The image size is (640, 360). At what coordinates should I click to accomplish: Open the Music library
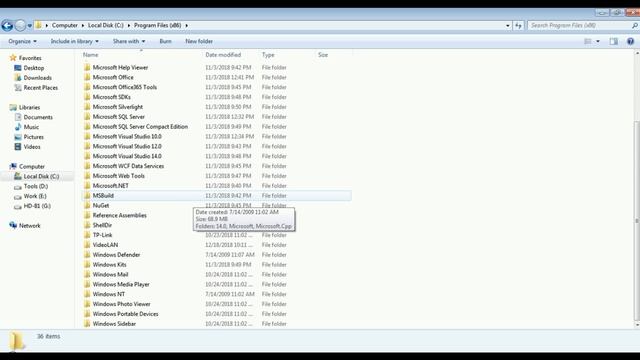pyautogui.click(x=31, y=127)
